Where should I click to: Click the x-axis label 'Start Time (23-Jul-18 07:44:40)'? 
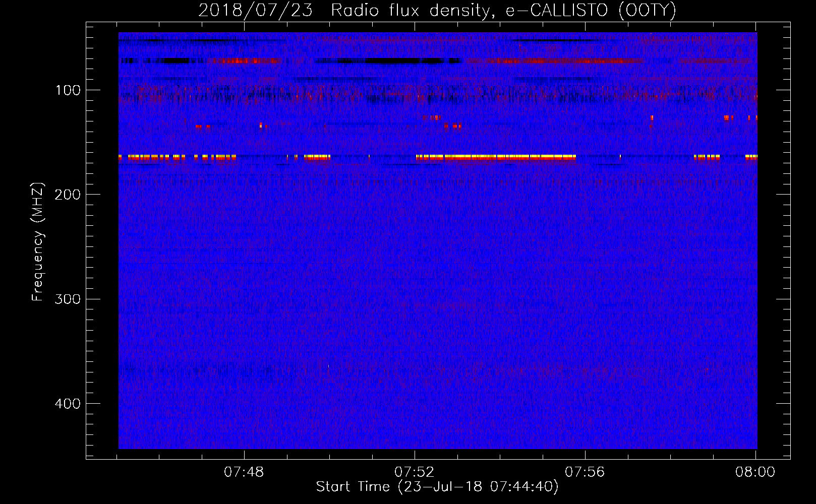click(x=437, y=487)
